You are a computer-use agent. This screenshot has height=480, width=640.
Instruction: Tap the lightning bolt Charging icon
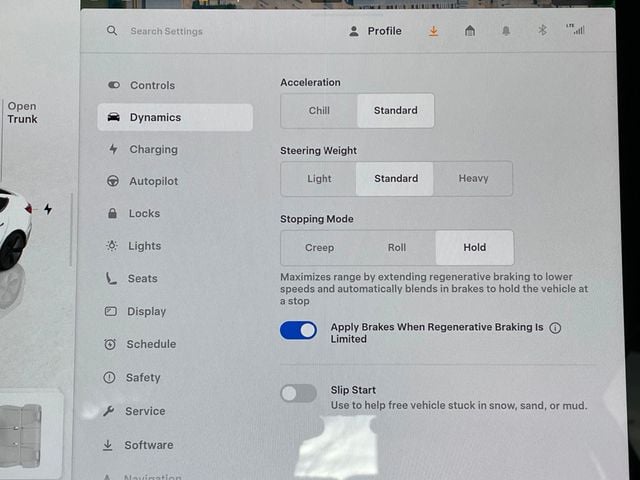(x=113, y=149)
